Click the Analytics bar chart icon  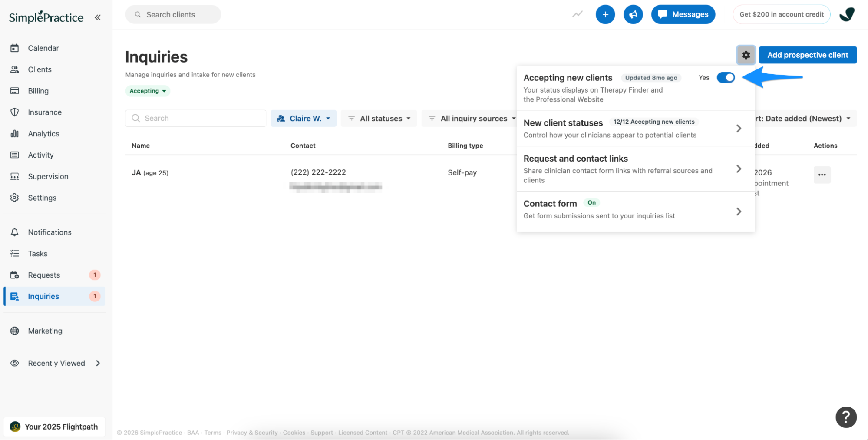[x=14, y=133]
